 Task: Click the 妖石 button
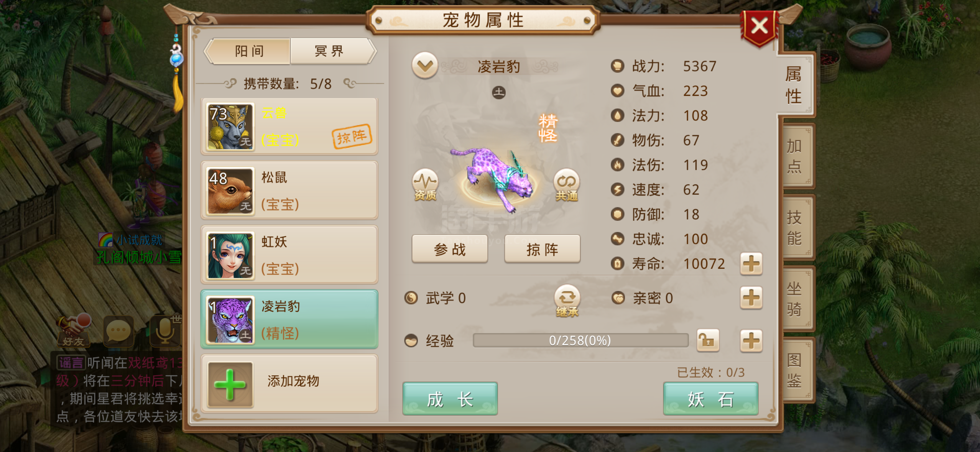[x=710, y=399]
